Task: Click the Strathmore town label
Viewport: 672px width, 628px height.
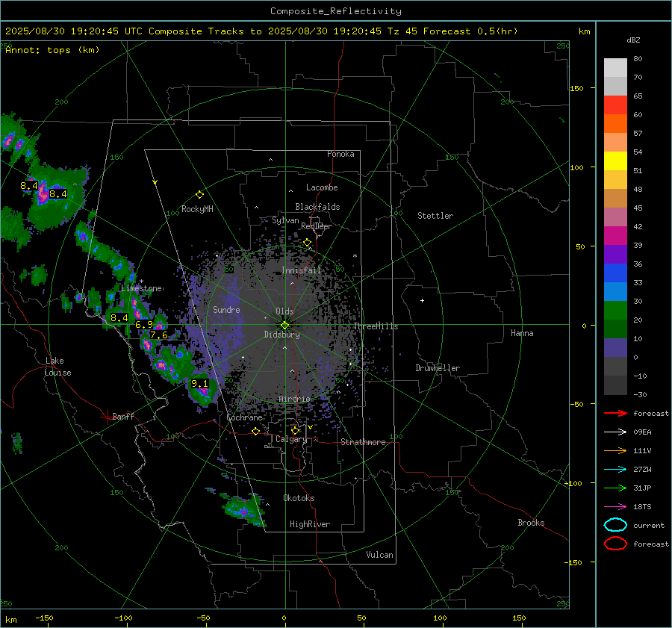Action: [x=363, y=442]
